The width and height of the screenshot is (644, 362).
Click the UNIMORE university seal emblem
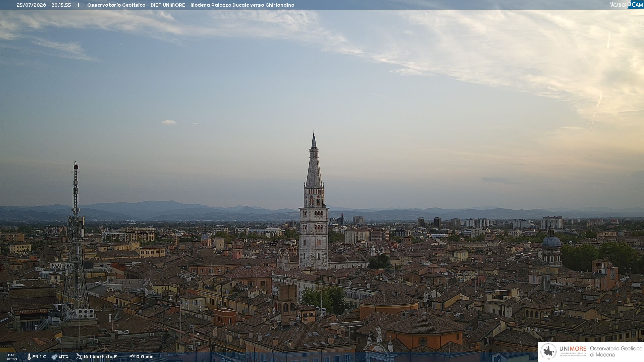pos(548,352)
